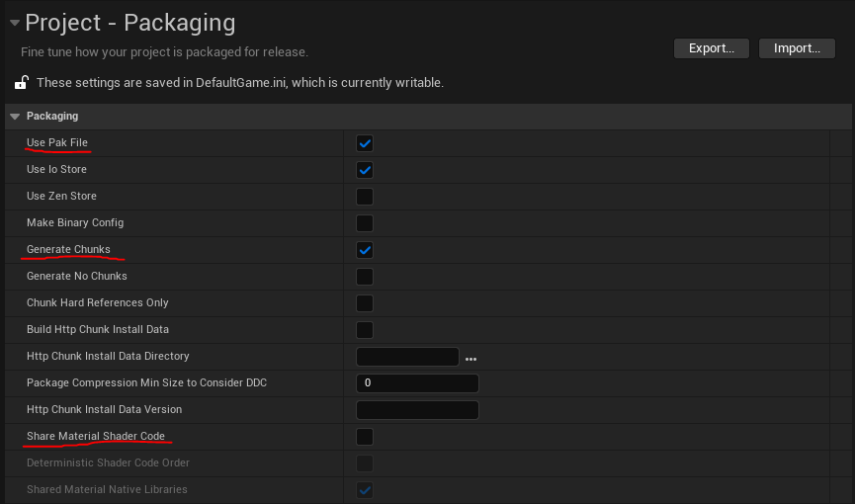Collapse the Project - Packaging header arrow
This screenshot has width=855, height=504.
[x=13, y=23]
